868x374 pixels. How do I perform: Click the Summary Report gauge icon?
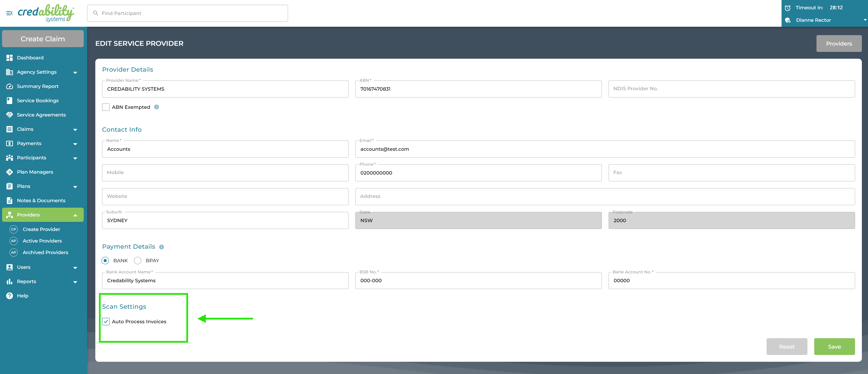[x=10, y=86]
